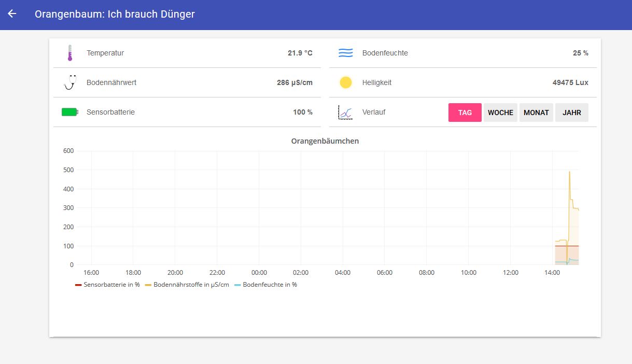Click the yellow sun Helligkeit icon

345,82
